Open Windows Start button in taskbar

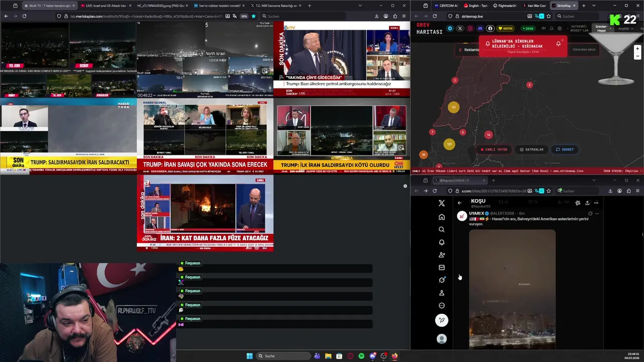tap(250, 356)
